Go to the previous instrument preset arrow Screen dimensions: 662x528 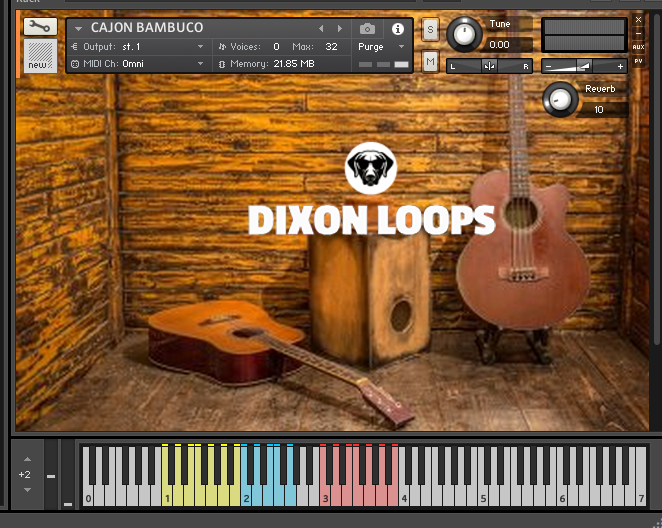tap(321, 28)
